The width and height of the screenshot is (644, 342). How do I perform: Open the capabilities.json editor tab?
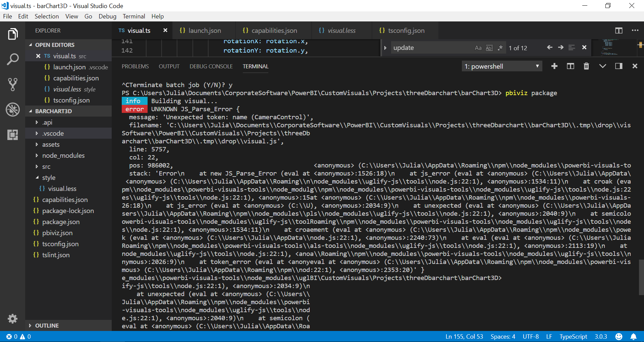click(x=274, y=30)
